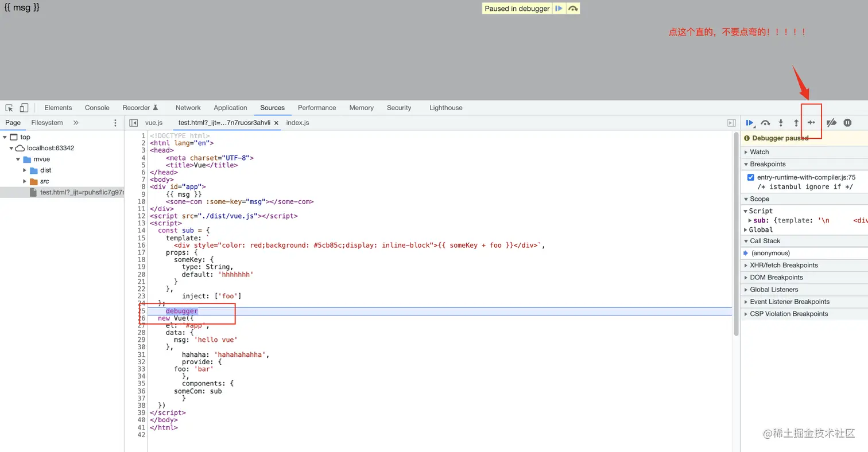The image size is (868, 452).
Task: Go to the Network tab
Action: click(188, 108)
